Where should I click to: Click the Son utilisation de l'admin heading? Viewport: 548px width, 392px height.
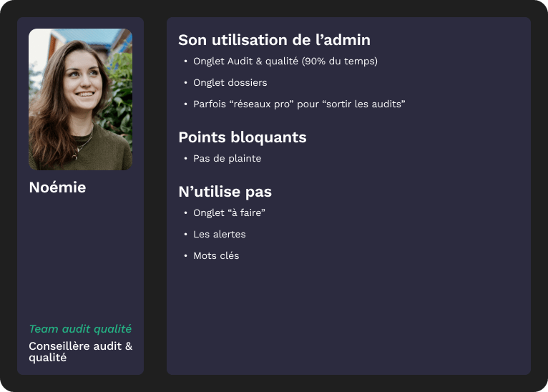(274, 40)
